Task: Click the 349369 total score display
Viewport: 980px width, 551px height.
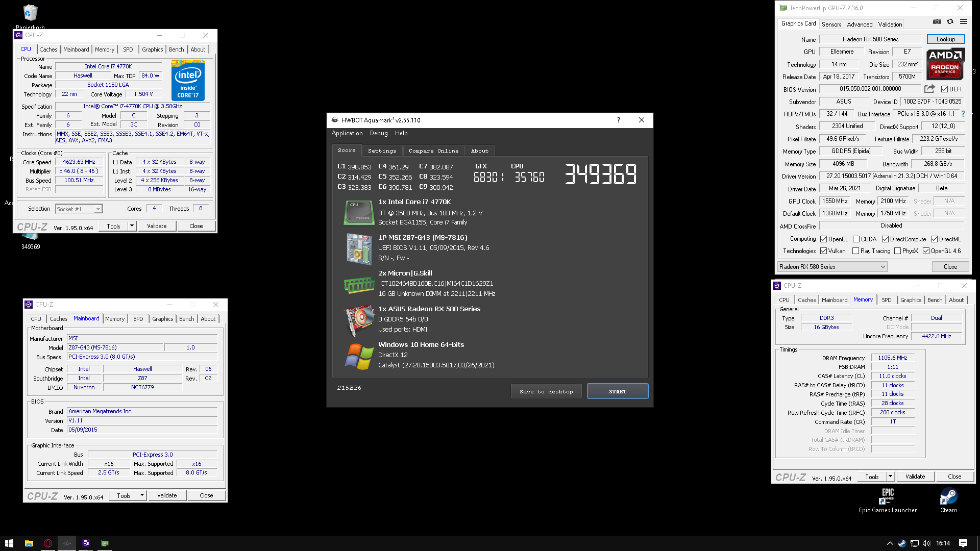Action: click(600, 174)
